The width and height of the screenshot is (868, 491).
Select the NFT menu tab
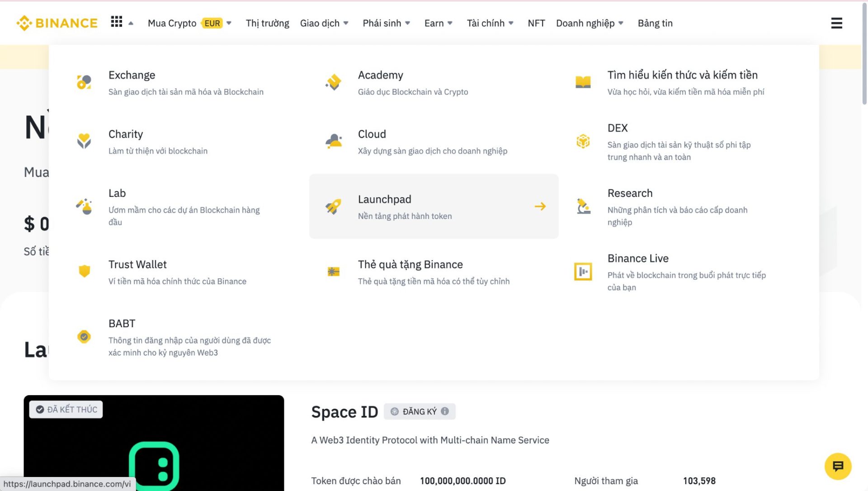[537, 23]
